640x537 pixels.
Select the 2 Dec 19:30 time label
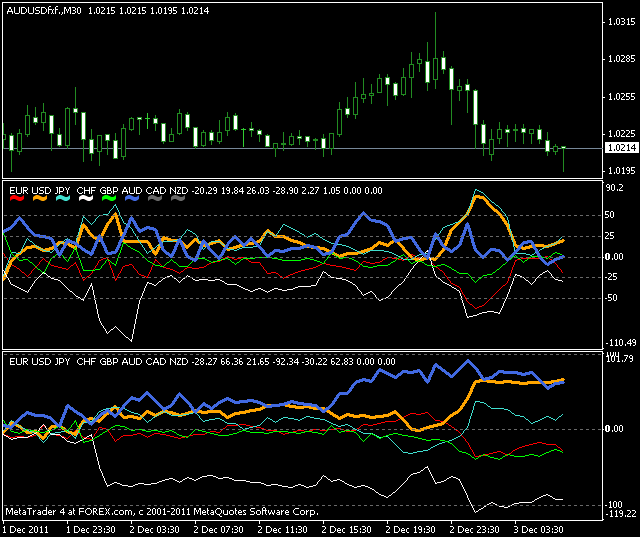pyautogui.click(x=411, y=530)
